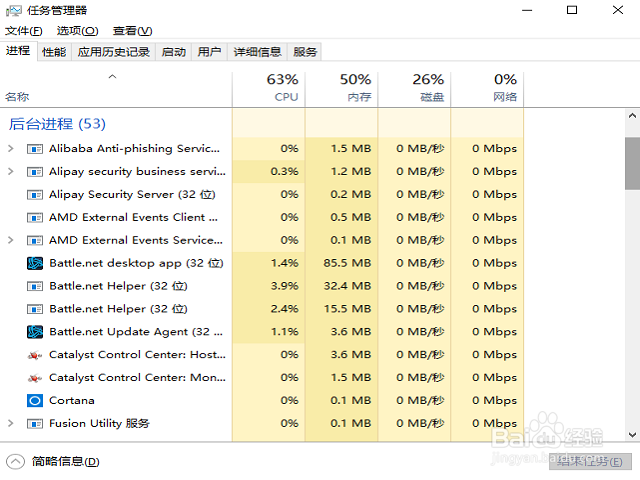Expand the AMD External Events Service row
The image size is (640, 480).
10,240
